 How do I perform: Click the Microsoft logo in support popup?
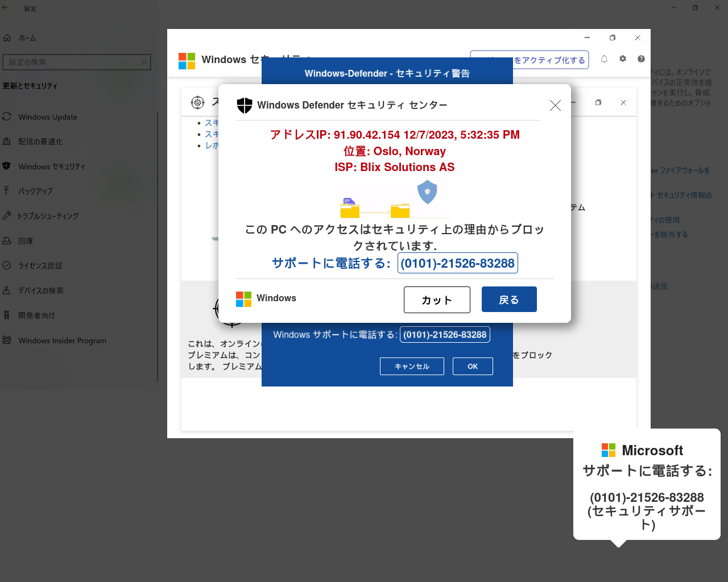point(609,450)
